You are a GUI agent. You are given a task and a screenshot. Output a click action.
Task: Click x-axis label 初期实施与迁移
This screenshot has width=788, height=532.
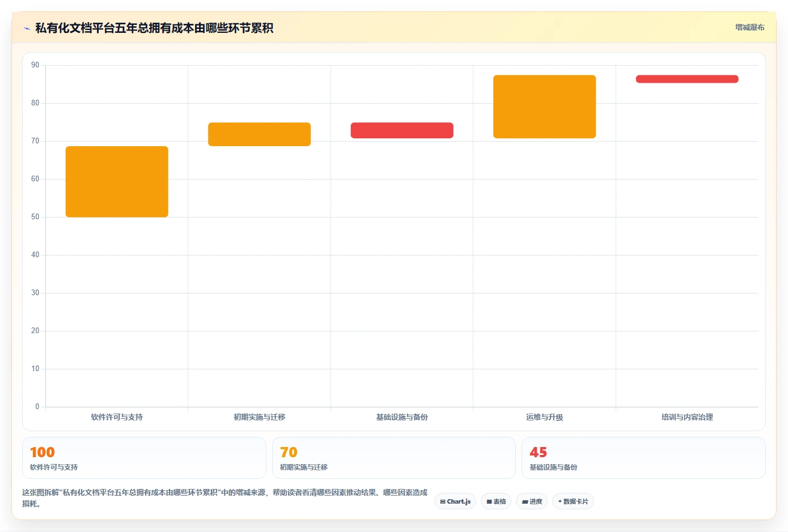(259, 417)
